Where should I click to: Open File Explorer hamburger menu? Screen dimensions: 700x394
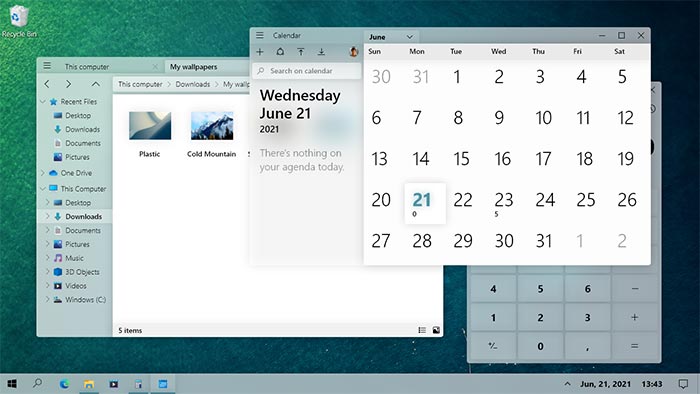[47, 66]
